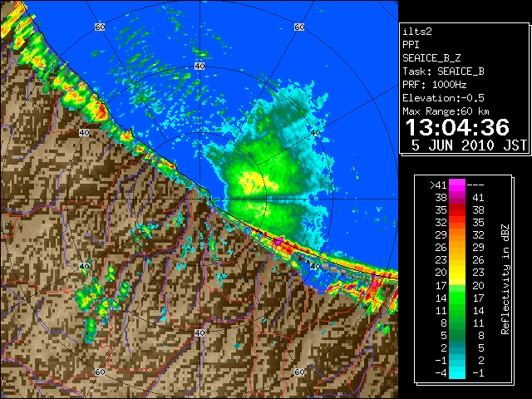The width and height of the screenshot is (532, 399).
Task: Click the '---' legend upper bound label
Action: click(x=475, y=185)
